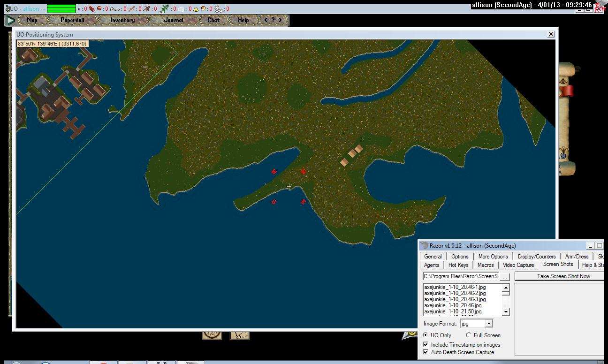Click the red bloodmoss reagent counter icon
The image size is (608, 364).
pyautogui.click(x=92, y=8)
